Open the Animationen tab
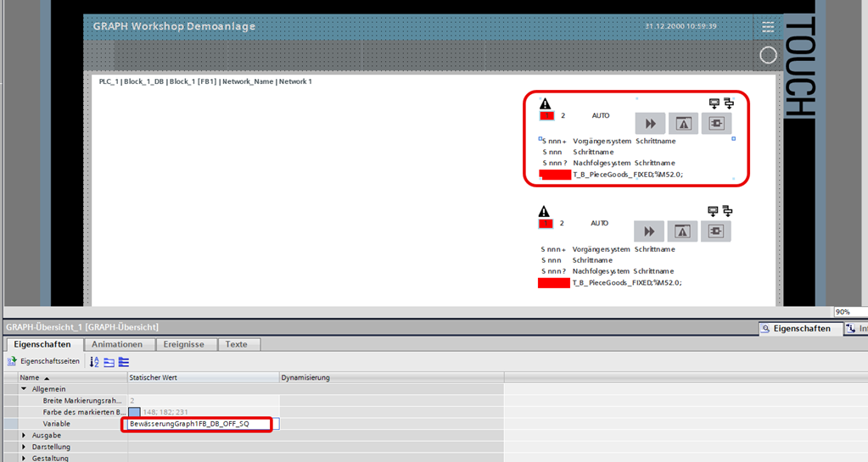 pos(117,344)
